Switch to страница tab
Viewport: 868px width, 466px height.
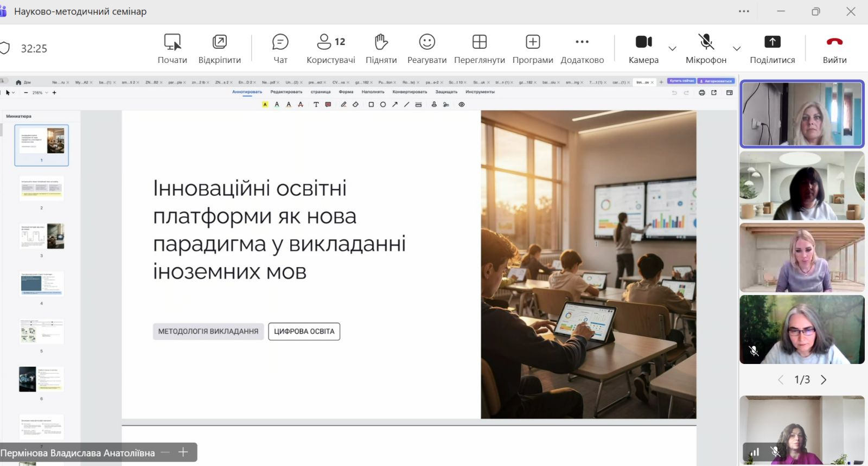click(321, 92)
